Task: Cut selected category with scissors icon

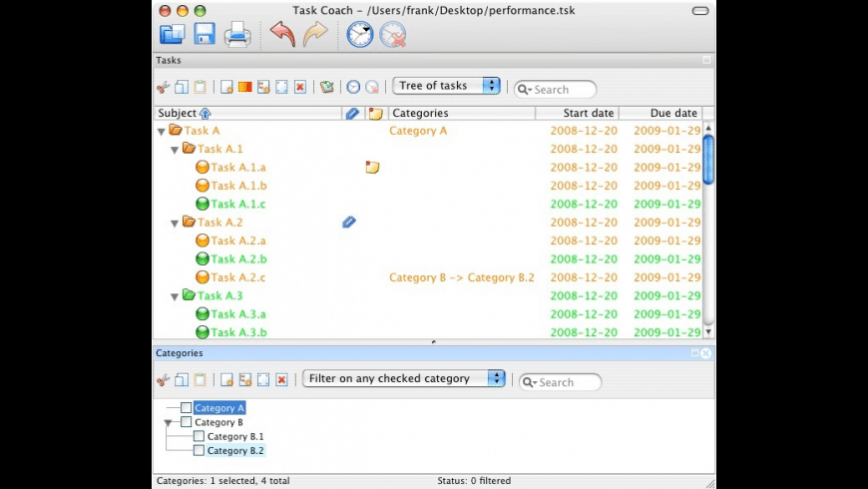Action: [x=163, y=380]
